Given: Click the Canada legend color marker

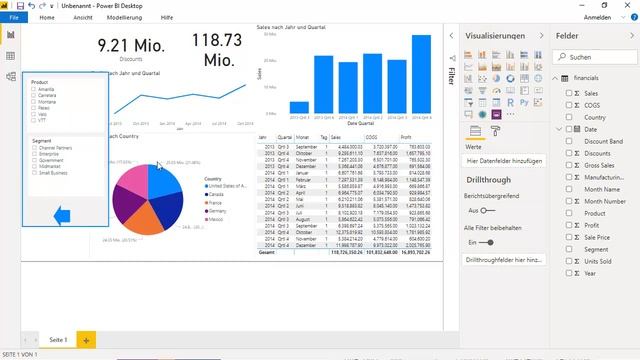Looking at the screenshot, I should [207, 194].
